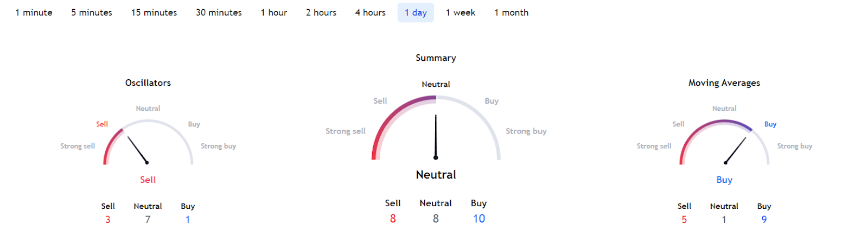Select the 1 minute timeframe tab
Viewport: 868px width, 235px height.
click(x=34, y=12)
